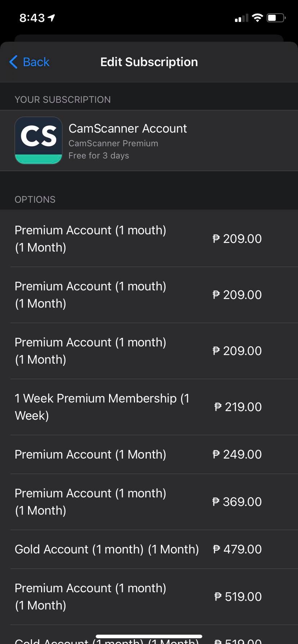The image size is (298, 644).
Task: Tap the Wi-Fi icon in status bar
Action: pos(257,18)
